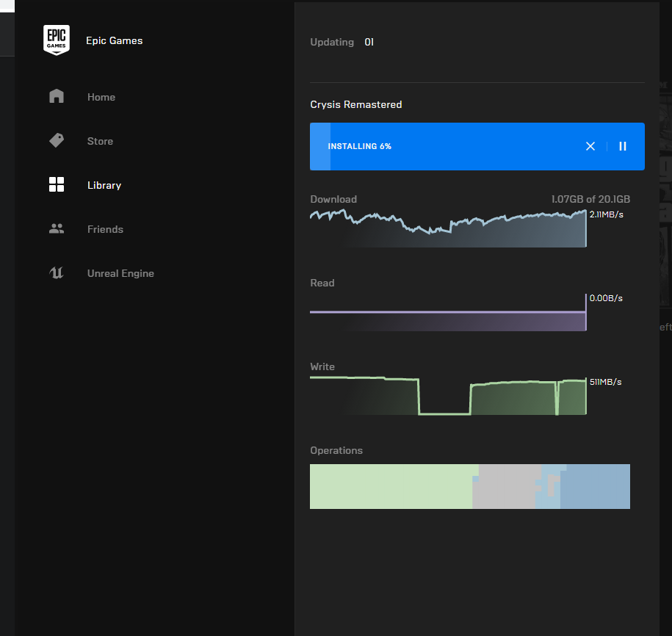Click the Friends people icon

click(x=57, y=229)
